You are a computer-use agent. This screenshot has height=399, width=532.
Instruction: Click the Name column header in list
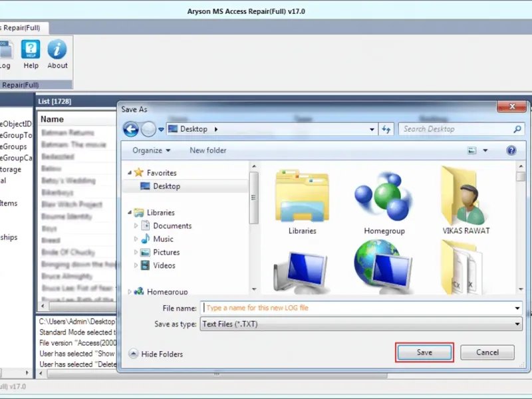[52, 119]
